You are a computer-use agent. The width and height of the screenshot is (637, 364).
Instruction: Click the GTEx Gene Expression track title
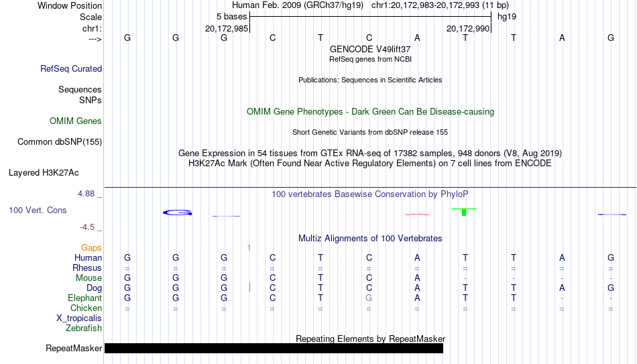tap(370, 153)
